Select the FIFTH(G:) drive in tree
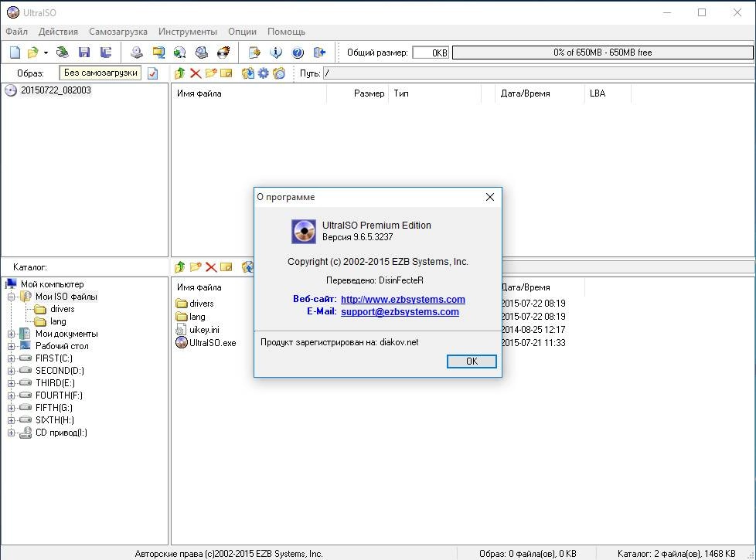 [x=54, y=408]
